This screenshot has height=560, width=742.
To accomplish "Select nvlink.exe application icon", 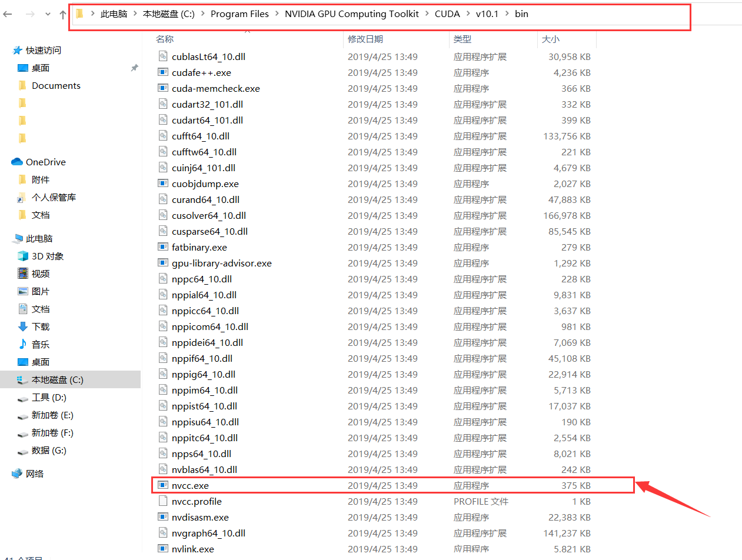I will 163,549.
